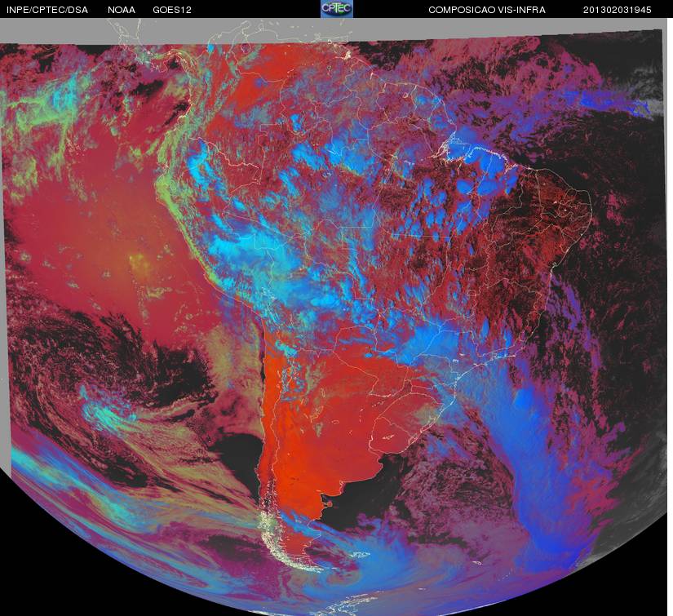The height and width of the screenshot is (616, 673).
Task: Click the "NOAA" label in the header
Action: pos(122,10)
